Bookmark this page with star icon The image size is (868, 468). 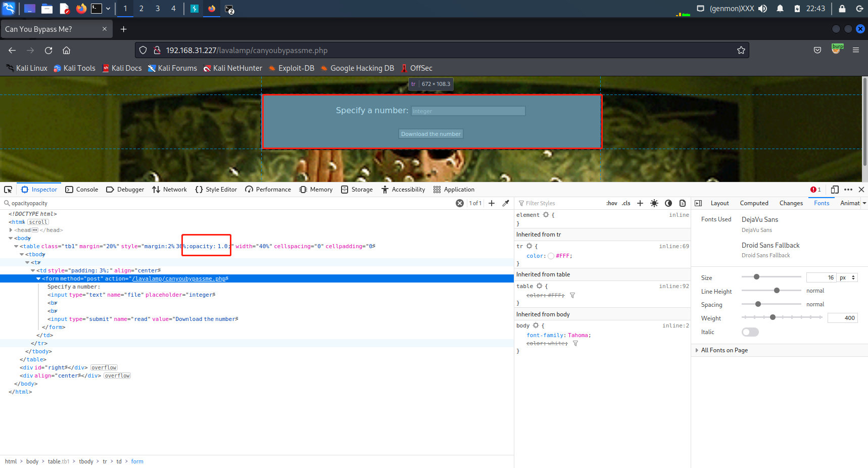pyautogui.click(x=741, y=50)
